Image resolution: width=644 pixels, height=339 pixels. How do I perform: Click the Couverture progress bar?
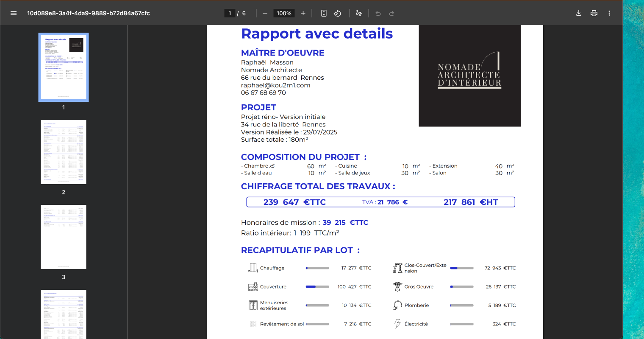tap(317, 287)
